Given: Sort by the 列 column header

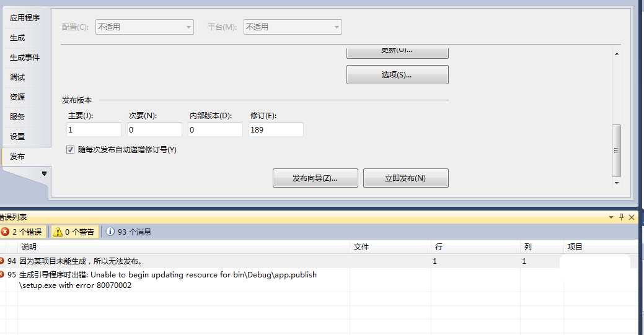Looking at the screenshot, I should click(542, 247).
